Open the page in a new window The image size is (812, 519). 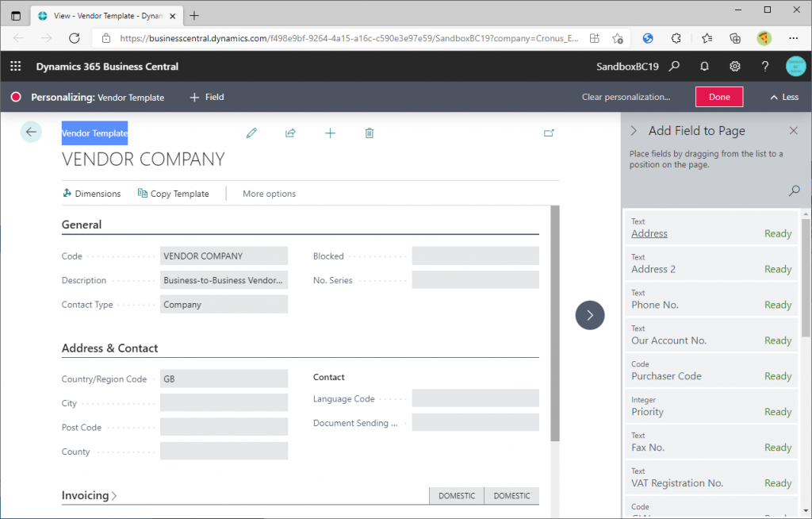549,133
